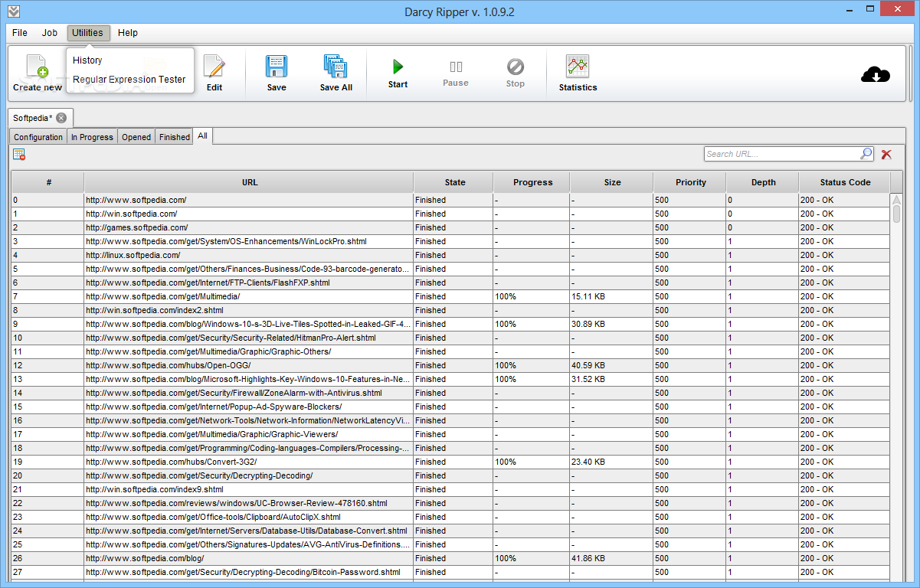Select row http://win.softpedia.com/
The image size is (920, 588).
[x=450, y=214]
